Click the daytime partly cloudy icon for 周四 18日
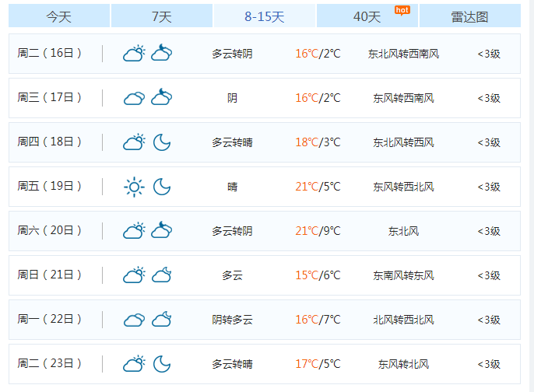 pos(134,142)
